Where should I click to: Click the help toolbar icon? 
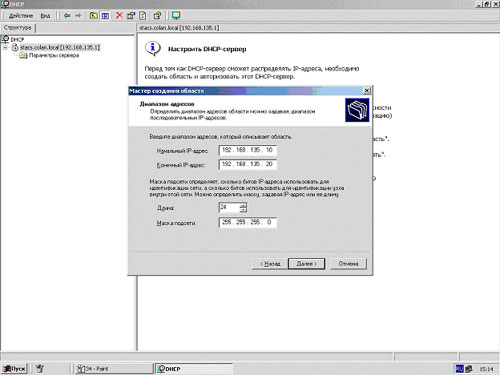tap(157, 16)
